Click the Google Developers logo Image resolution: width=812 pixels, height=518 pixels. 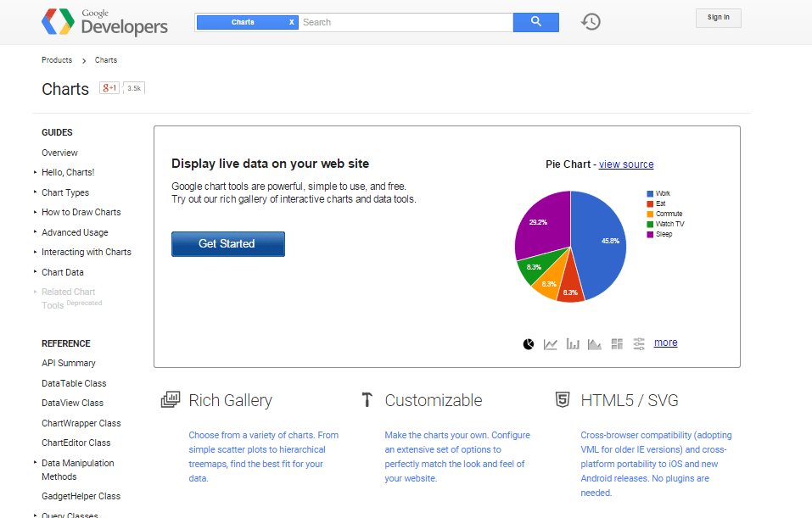[104, 22]
